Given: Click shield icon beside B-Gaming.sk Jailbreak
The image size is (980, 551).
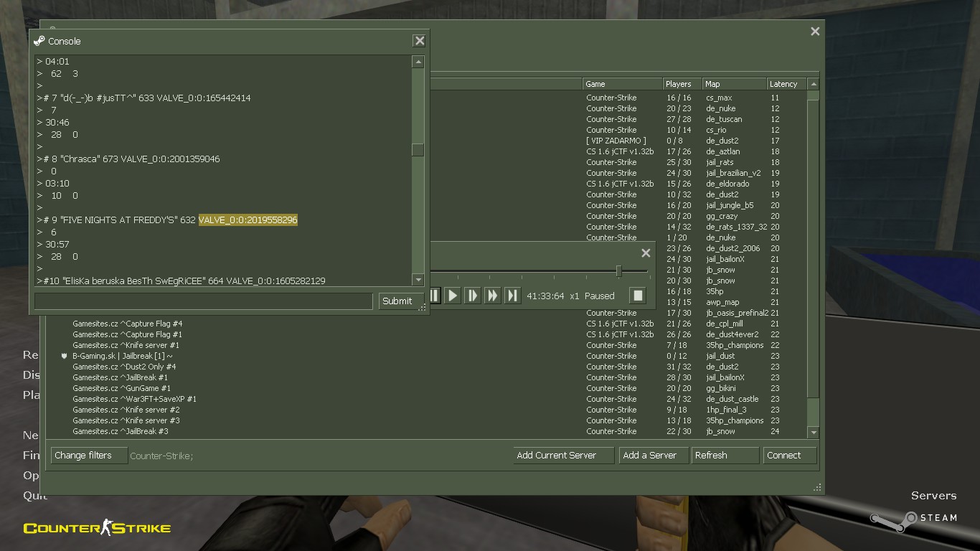Looking at the screenshot, I should click(64, 356).
